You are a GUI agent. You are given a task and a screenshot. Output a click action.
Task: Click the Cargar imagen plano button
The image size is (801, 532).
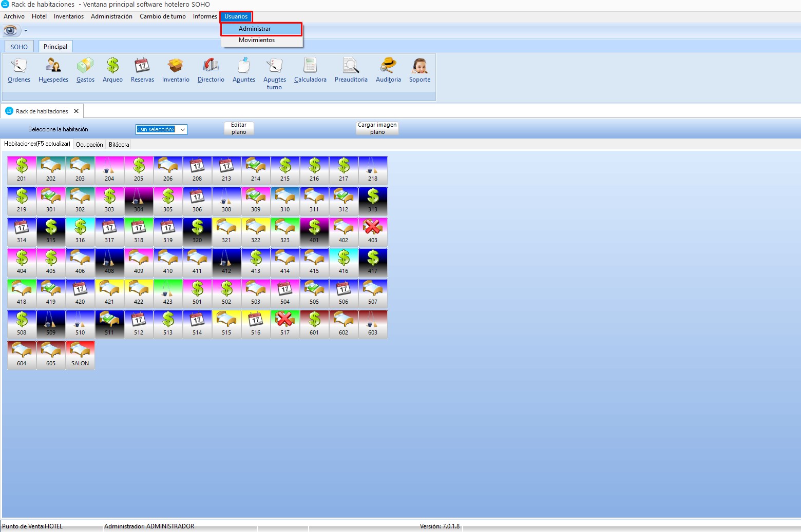377,128
